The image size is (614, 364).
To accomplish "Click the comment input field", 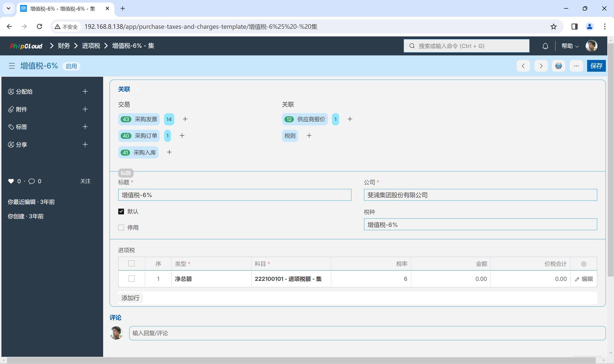I will [x=367, y=333].
